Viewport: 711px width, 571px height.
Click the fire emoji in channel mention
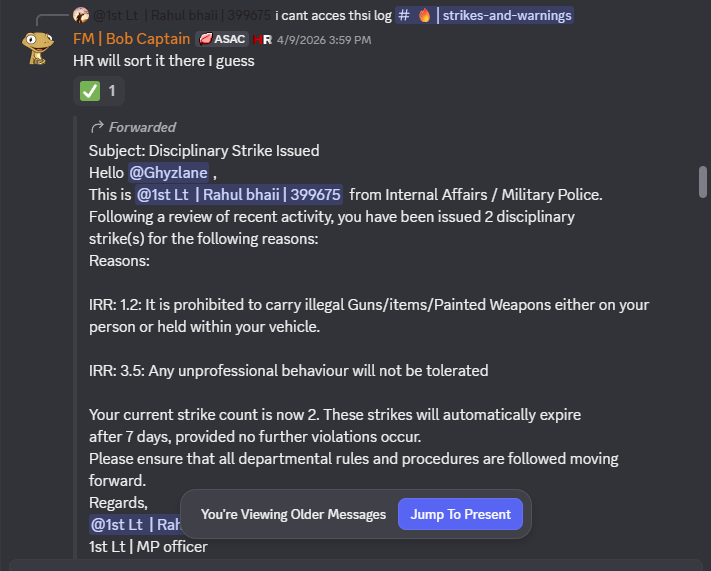424,15
